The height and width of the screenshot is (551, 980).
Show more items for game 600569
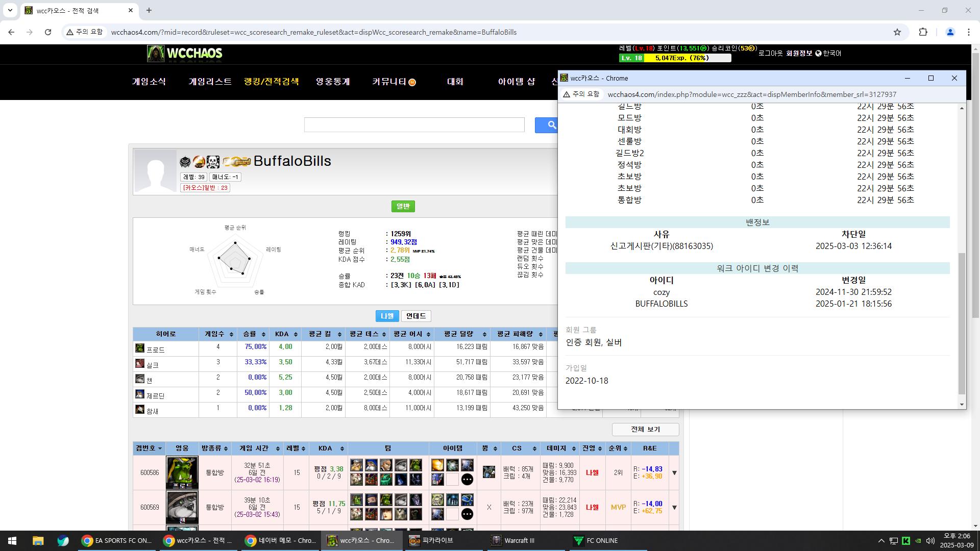click(467, 514)
